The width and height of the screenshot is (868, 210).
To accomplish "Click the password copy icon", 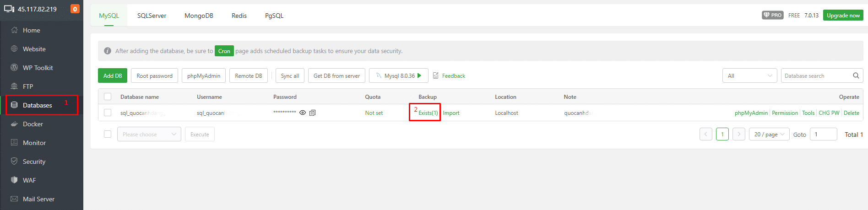I will point(312,113).
